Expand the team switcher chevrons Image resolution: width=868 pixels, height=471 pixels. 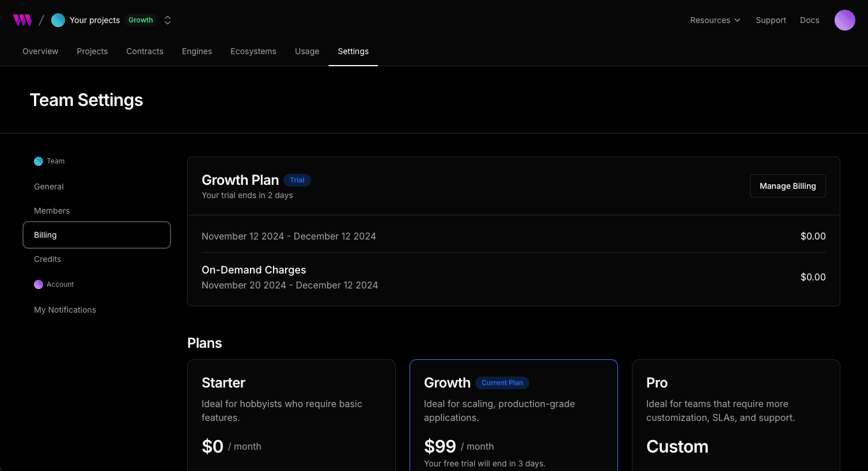tap(168, 20)
